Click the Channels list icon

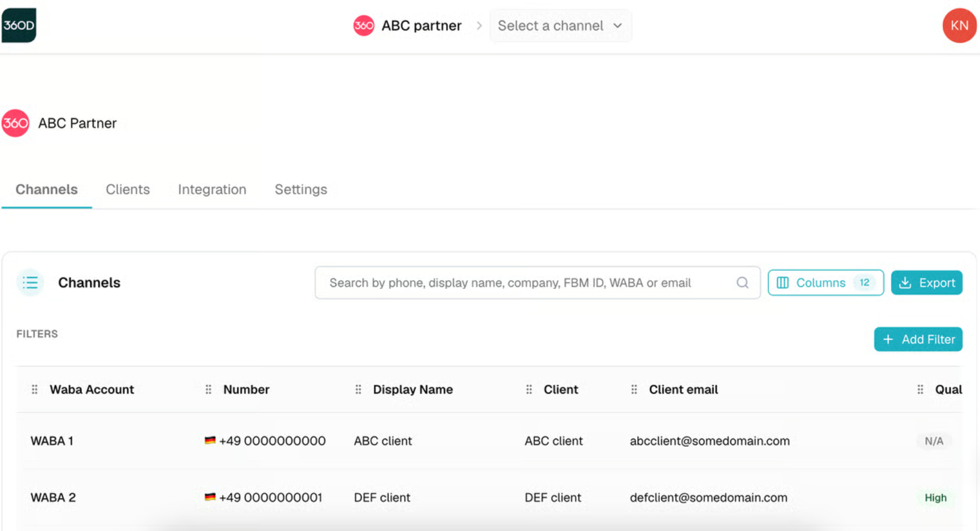(31, 282)
